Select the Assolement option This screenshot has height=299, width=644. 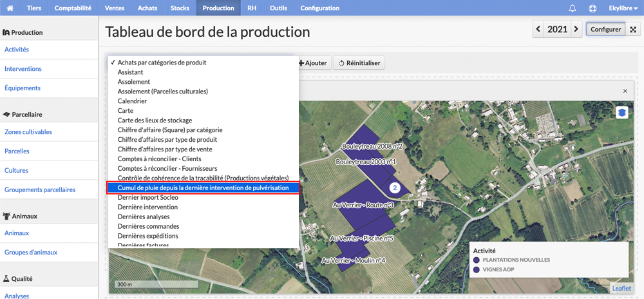point(203,82)
